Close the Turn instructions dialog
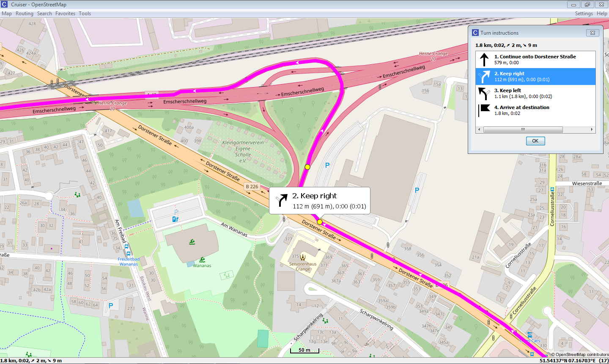 click(x=593, y=33)
